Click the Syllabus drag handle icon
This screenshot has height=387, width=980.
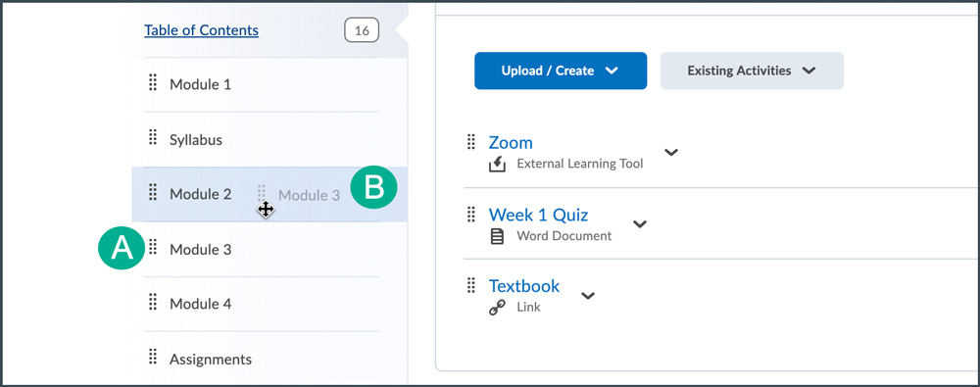click(x=153, y=137)
